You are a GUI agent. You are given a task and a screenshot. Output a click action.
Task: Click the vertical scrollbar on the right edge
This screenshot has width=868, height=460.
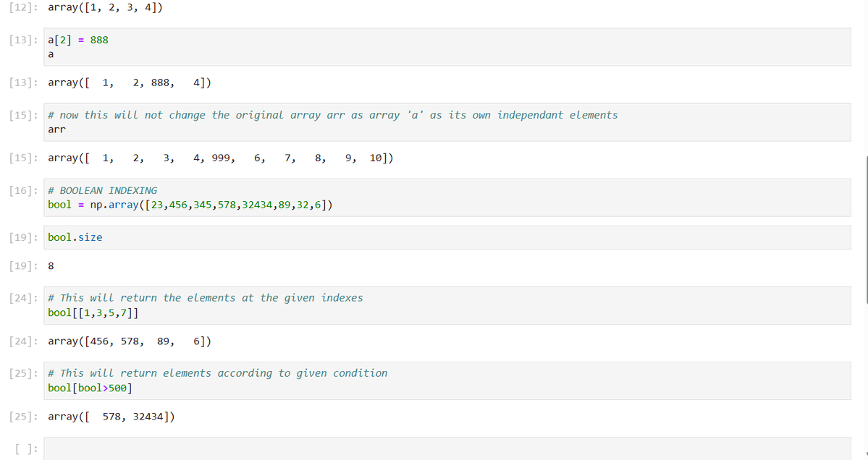point(864,181)
